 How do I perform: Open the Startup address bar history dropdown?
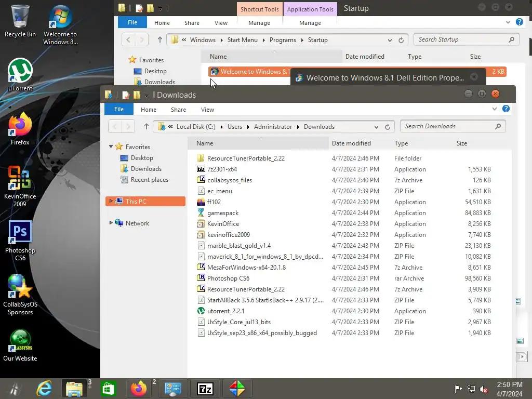(390, 40)
